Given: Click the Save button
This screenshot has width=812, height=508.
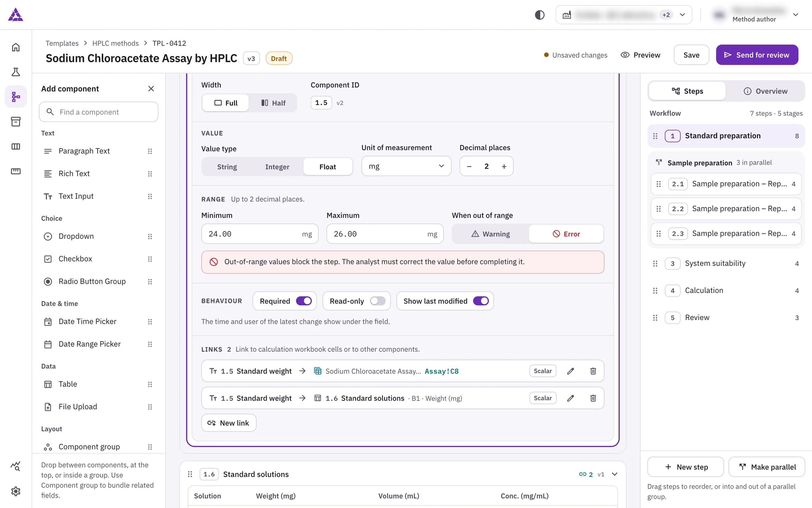Looking at the screenshot, I should pyautogui.click(x=691, y=55).
